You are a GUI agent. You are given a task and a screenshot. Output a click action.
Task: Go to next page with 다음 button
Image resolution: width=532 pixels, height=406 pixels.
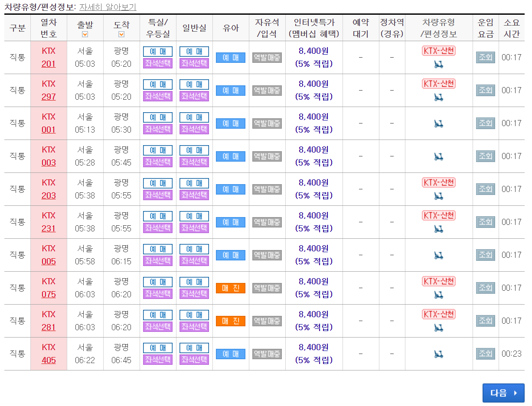[503, 393]
